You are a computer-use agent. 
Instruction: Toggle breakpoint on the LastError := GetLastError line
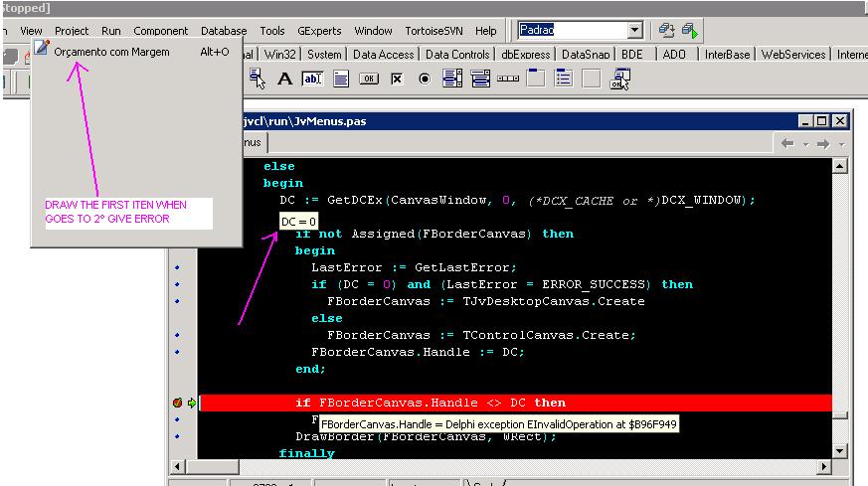pyautogui.click(x=177, y=267)
